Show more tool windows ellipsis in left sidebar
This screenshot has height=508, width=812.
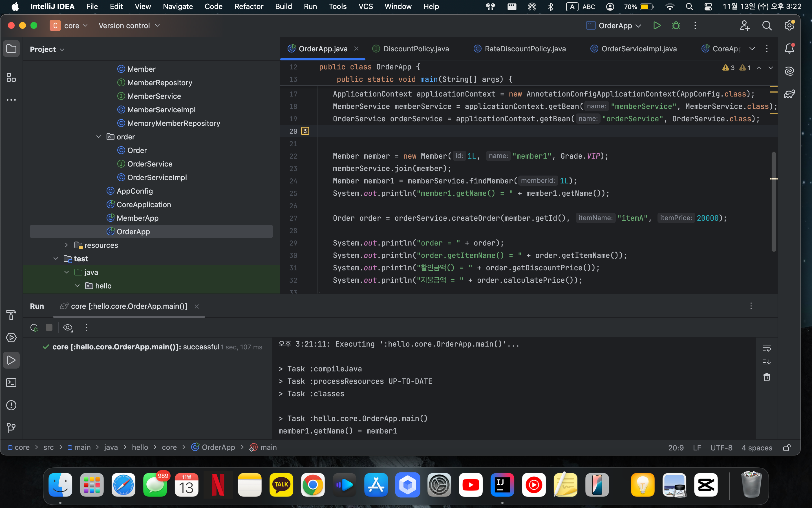pyautogui.click(x=11, y=100)
